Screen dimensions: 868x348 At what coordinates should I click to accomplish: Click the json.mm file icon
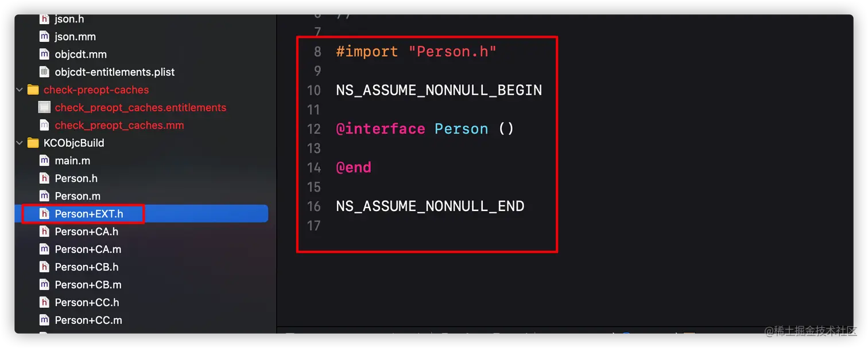pos(44,37)
